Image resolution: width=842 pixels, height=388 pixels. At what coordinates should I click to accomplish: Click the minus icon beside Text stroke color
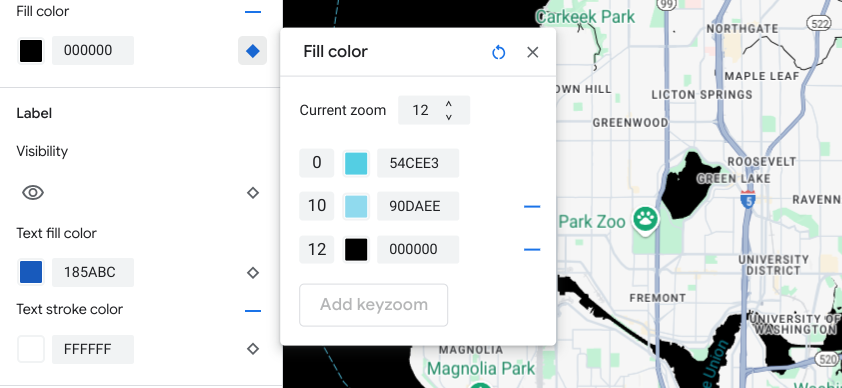point(252,310)
